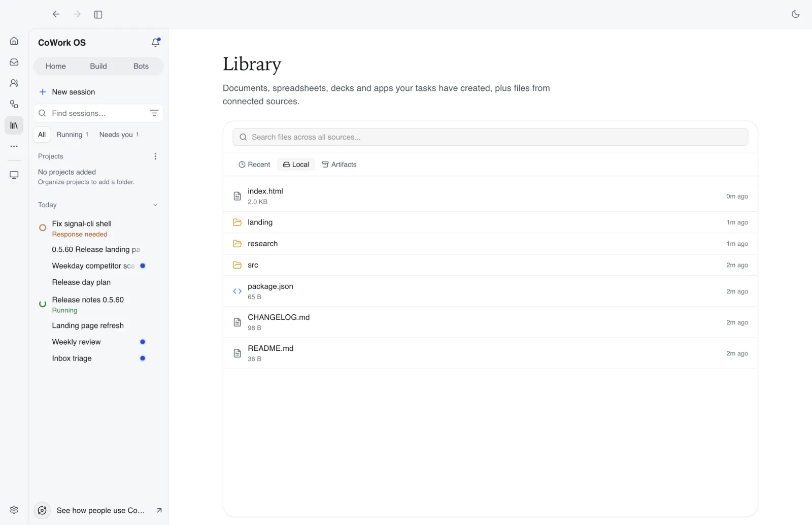This screenshot has width=812, height=525.
Task: Switch to dark mode moon icon
Action: pos(795,14)
